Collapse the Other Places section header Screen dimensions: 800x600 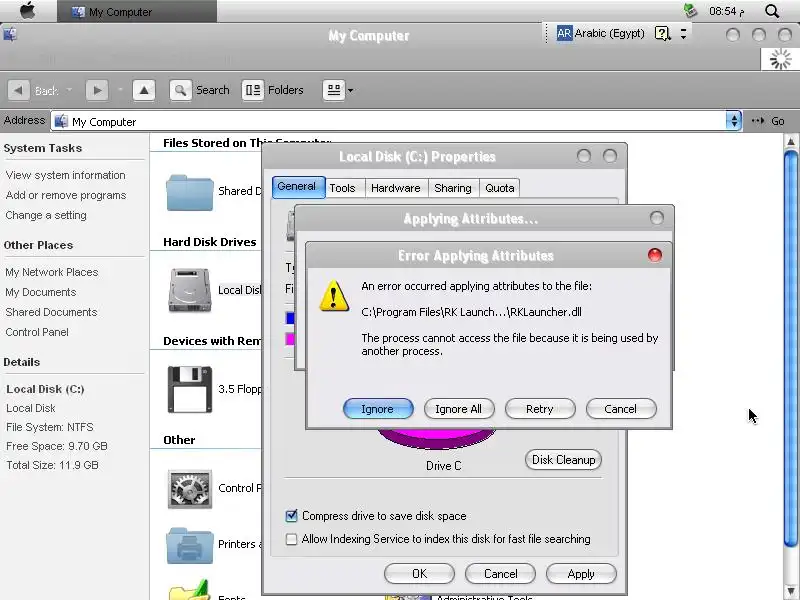(x=38, y=245)
